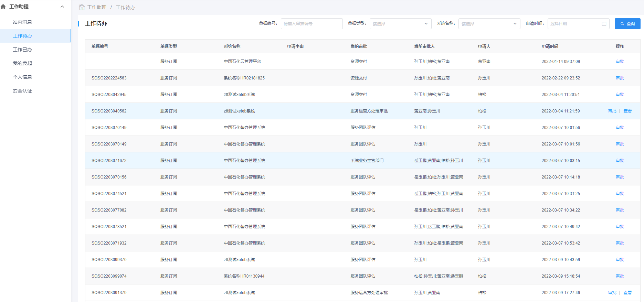644x302 pixels.
Task: Click 查看 for order SQSO2203040562
Action: point(627,111)
